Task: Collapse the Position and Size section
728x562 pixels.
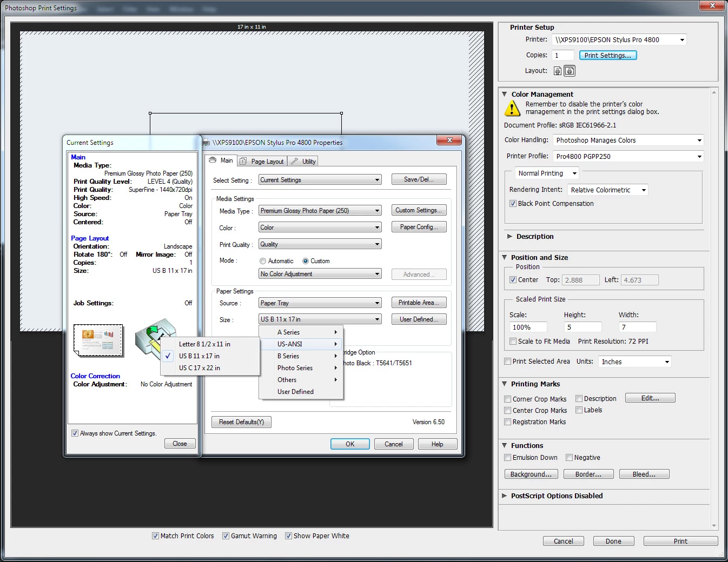Action: click(x=505, y=258)
